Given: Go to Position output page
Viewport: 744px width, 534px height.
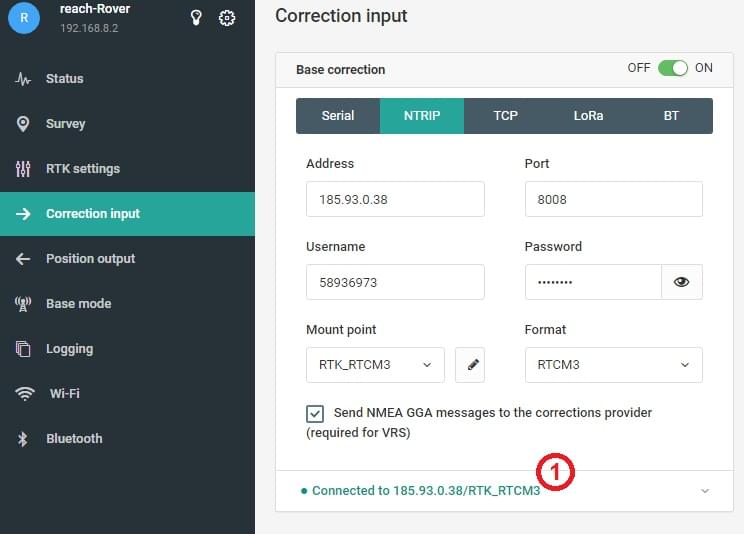Looking at the screenshot, I should point(90,259).
